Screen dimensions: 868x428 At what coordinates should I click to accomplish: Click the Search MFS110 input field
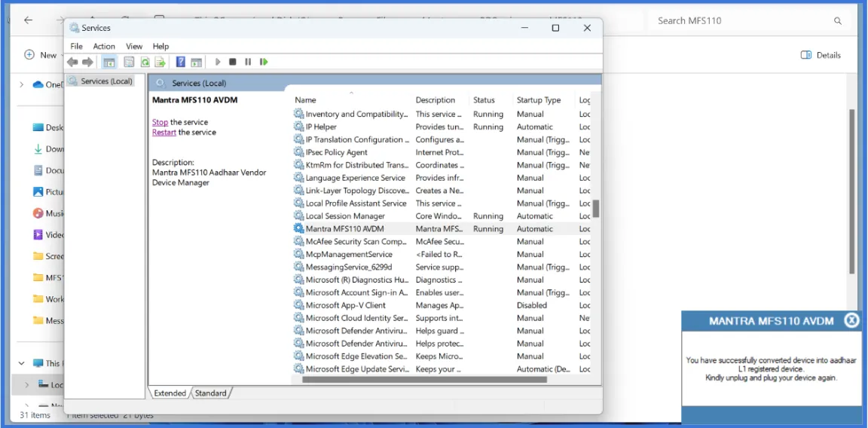pyautogui.click(x=740, y=21)
